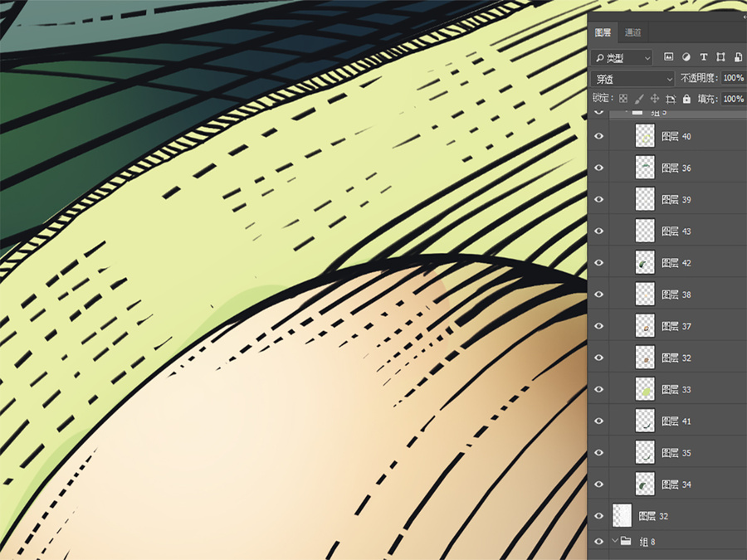Toggle visibility eye of 图层 35
This screenshot has height=560, width=747.
(x=598, y=453)
